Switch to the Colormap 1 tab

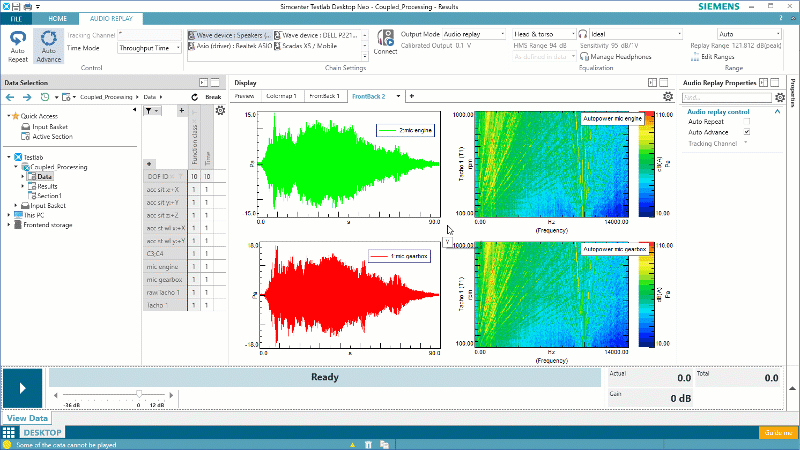[281, 96]
